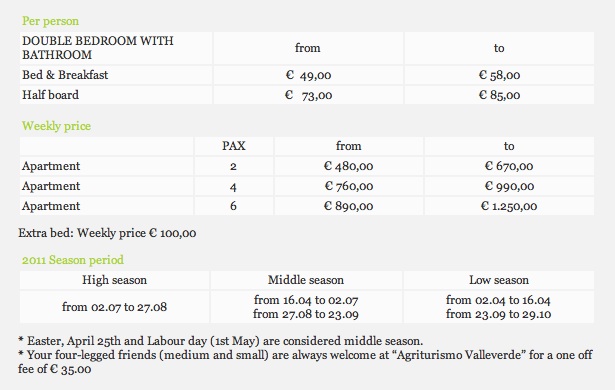Select the PAX column header
Image resolution: width=615 pixels, height=390 pixels.
(234, 146)
